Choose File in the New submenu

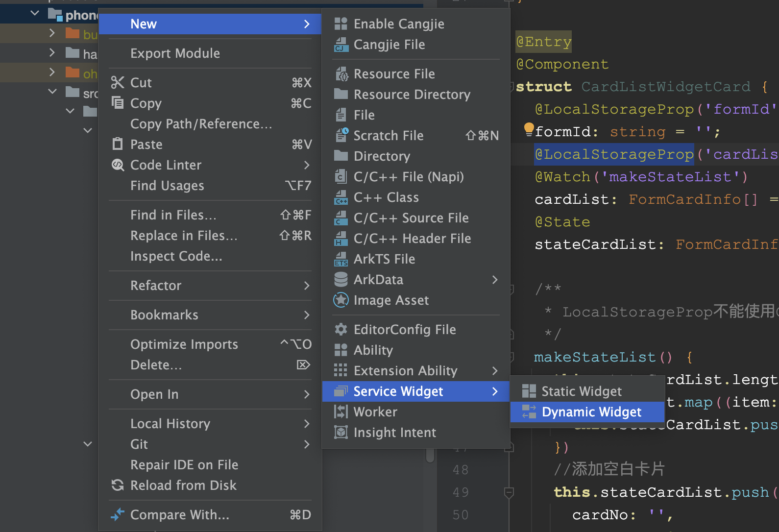[415, 115]
